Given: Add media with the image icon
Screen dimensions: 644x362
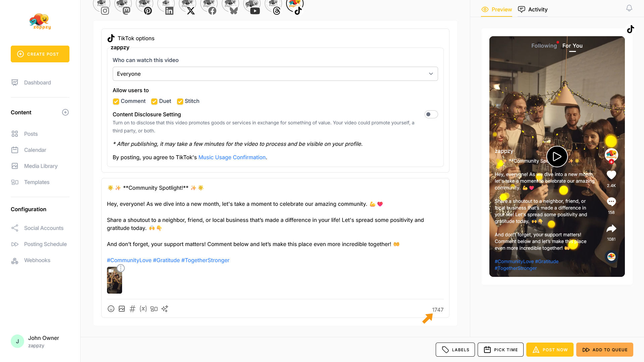Looking at the screenshot, I should [122, 309].
